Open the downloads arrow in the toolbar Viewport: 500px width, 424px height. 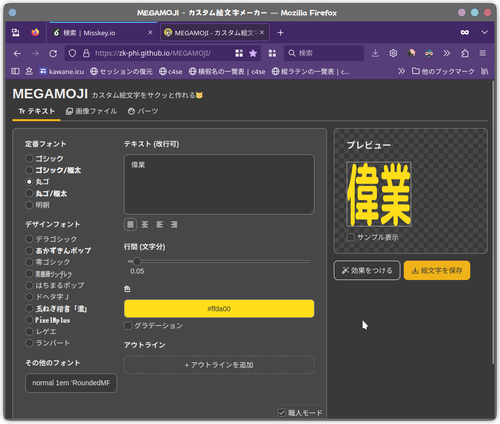[x=375, y=53]
